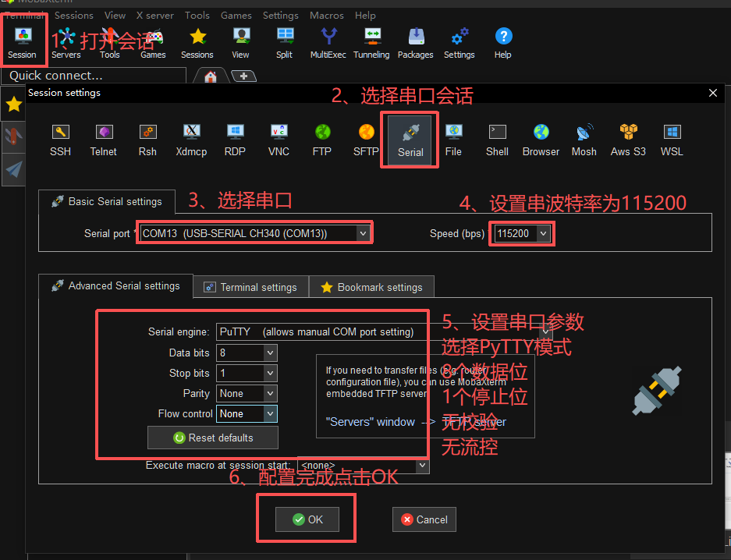This screenshot has height=560, width=731.
Task: Open the star favorites sidebar icon
Action: [x=14, y=104]
